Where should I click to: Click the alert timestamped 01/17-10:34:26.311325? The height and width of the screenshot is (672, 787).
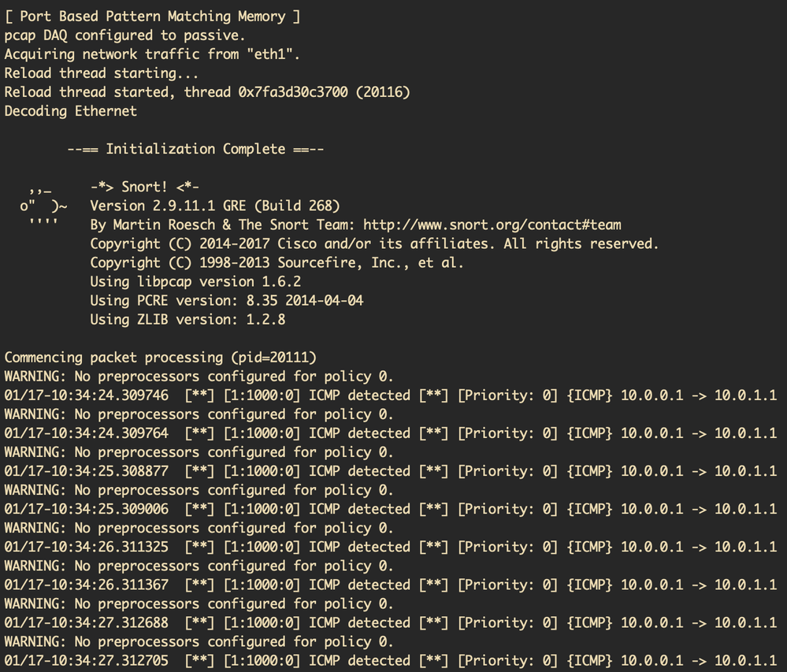click(x=391, y=547)
